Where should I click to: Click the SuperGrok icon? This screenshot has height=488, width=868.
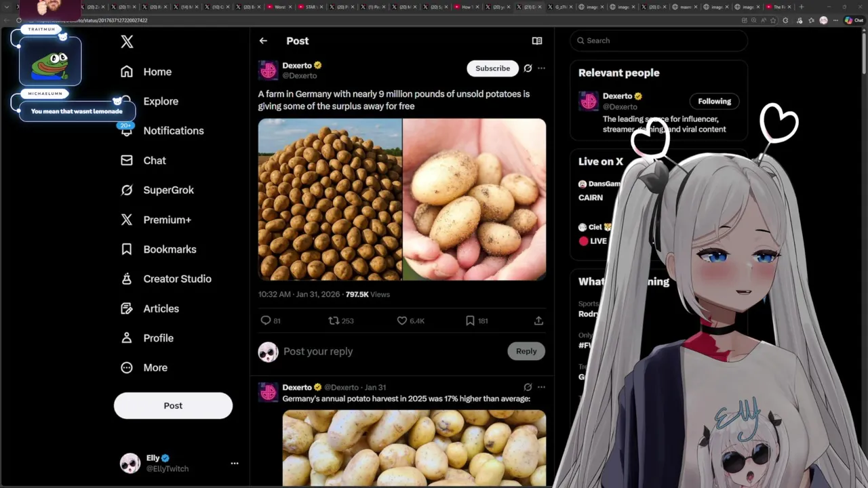point(127,190)
